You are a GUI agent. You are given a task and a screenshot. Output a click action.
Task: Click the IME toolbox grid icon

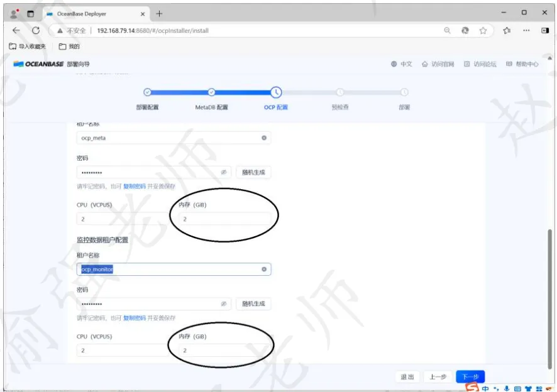539,389
